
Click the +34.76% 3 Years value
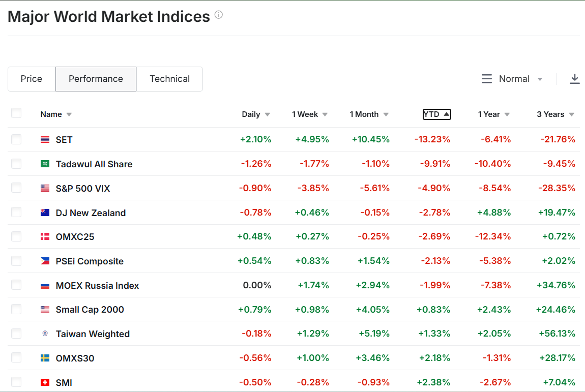pyautogui.click(x=556, y=285)
